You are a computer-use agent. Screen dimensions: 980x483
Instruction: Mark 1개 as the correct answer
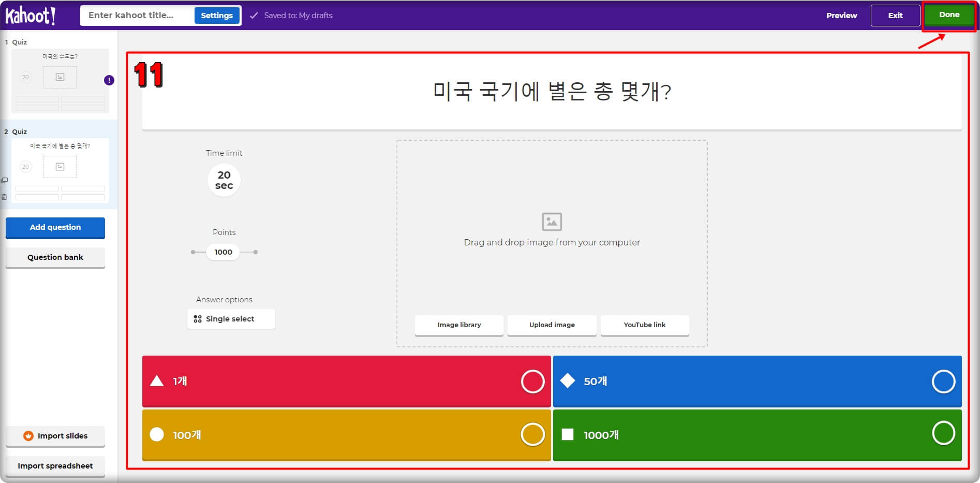pyautogui.click(x=532, y=382)
